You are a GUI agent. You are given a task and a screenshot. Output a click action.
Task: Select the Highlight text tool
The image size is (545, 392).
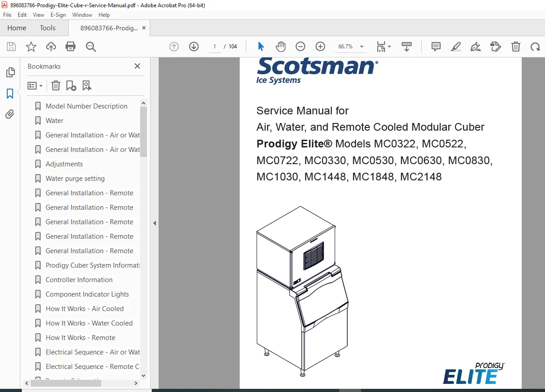(456, 47)
